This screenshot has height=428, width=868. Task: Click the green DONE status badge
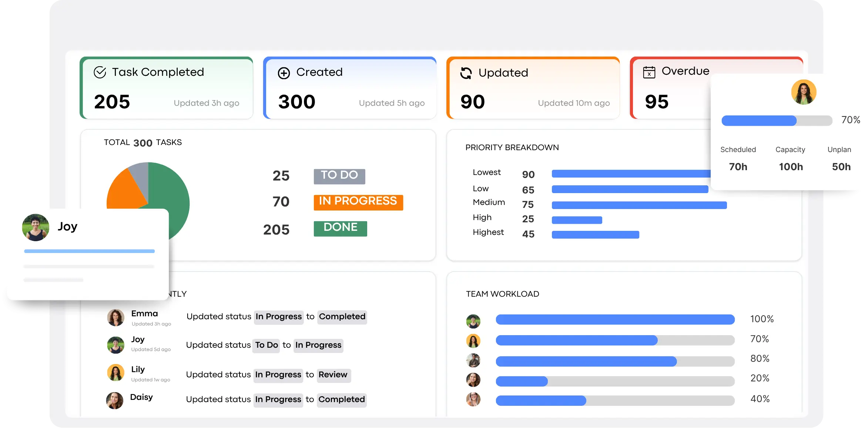(x=340, y=228)
